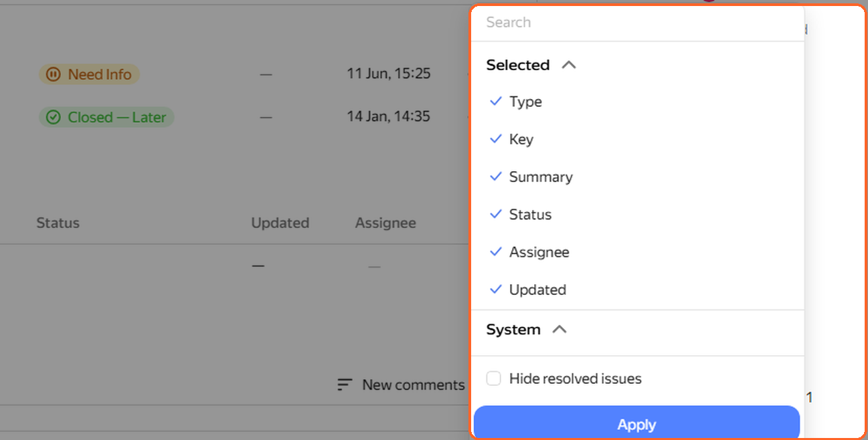Enable the Hide resolved issues checkbox
This screenshot has height=440, width=868.
click(x=494, y=378)
